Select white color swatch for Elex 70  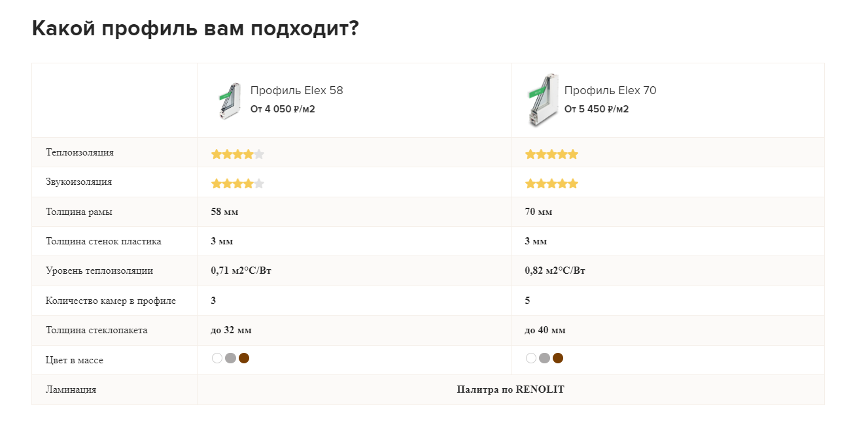point(531,358)
